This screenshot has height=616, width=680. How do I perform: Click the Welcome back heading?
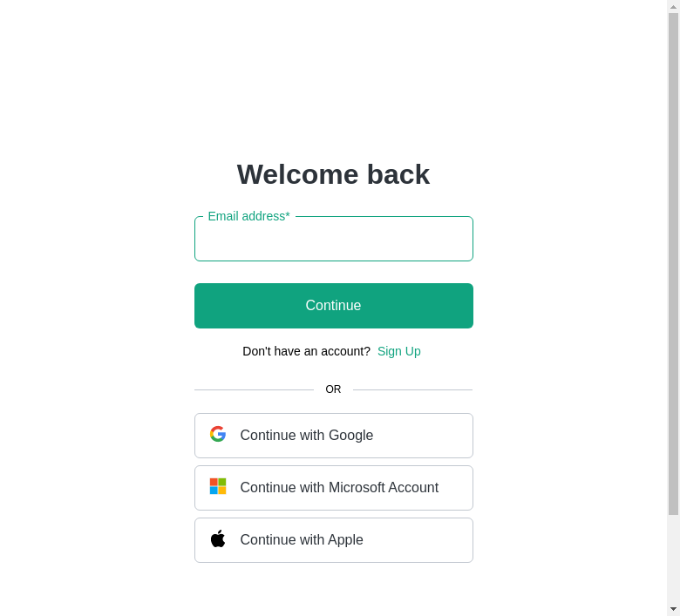coord(333,175)
